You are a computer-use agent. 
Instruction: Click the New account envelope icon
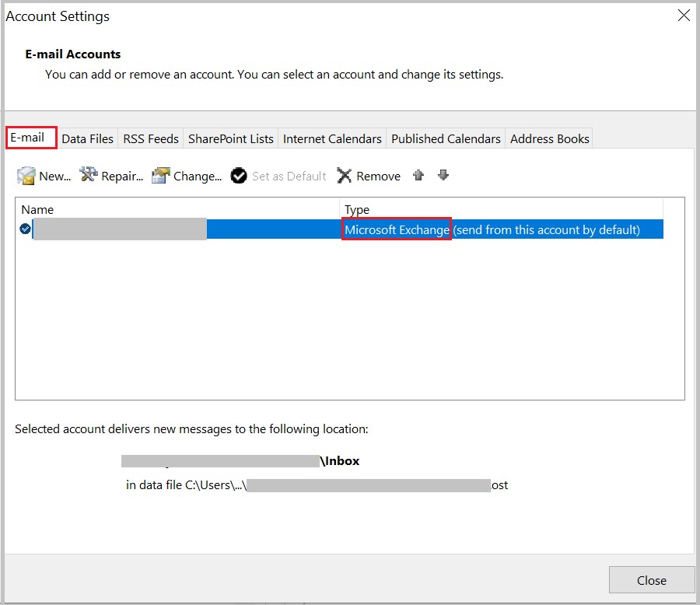click(x=26, y=176)
